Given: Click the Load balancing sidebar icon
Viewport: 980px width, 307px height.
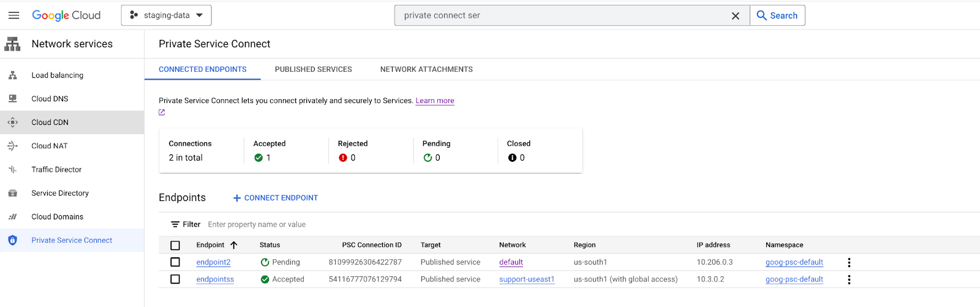Looking at the screenshot, I should click(12, 75).
